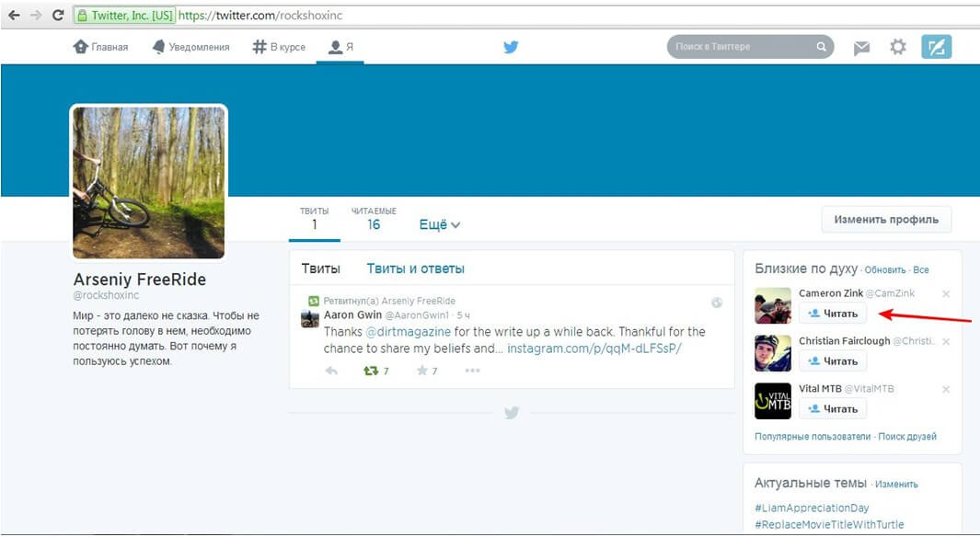Click Все to view all suggestions
Screen dimensions: 980x537
920,269
